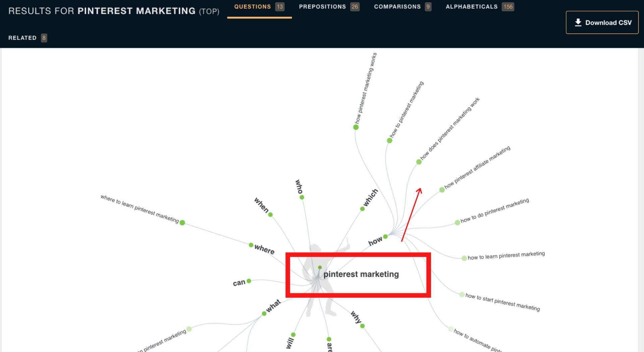Click the green dot beside 'where'
The image size is (644, 352).
point(251,245)
